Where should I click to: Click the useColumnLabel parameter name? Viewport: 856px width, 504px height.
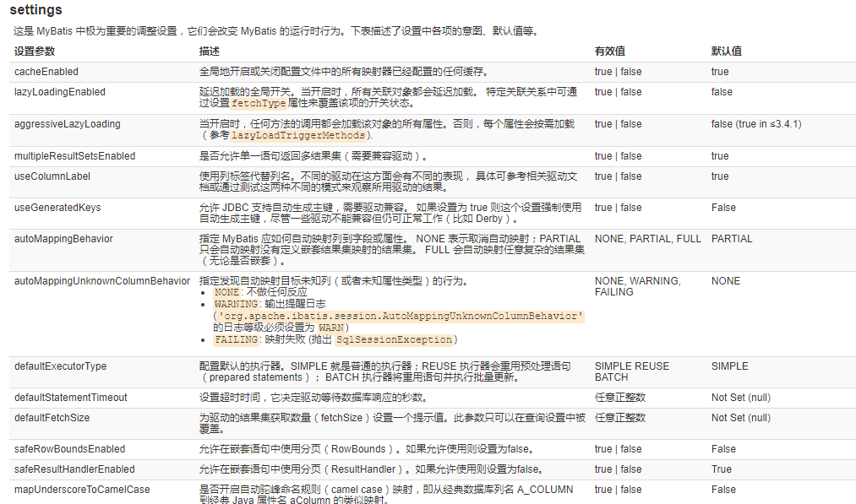[52, 176]
